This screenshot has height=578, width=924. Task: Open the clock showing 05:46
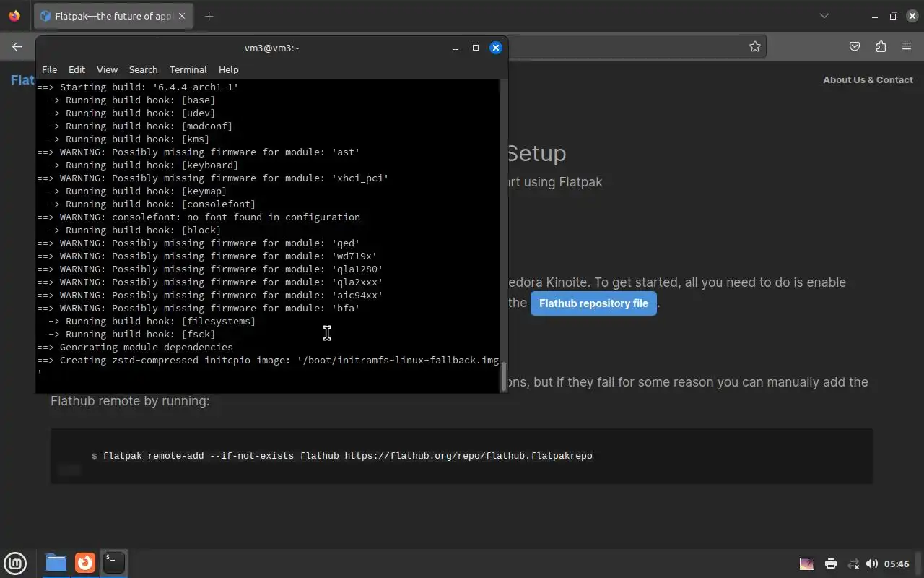point(897,564)
